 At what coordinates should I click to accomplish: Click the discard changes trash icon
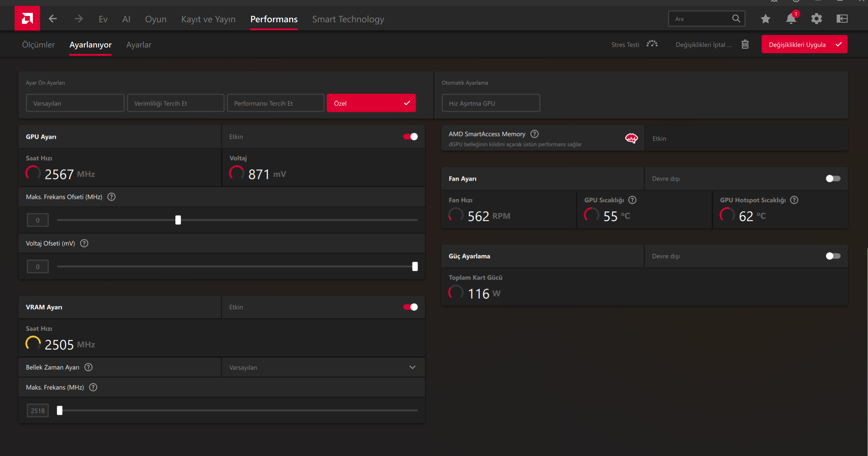point(745,44)
